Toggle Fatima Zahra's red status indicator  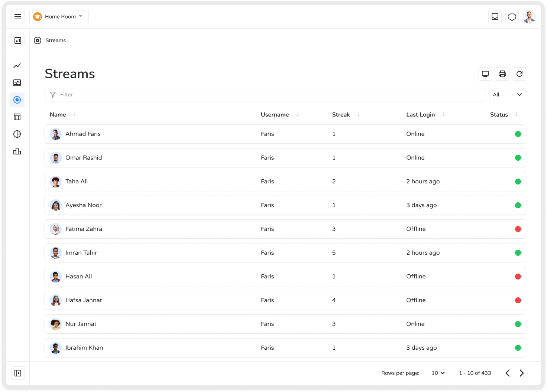click(x=518, y=229)
